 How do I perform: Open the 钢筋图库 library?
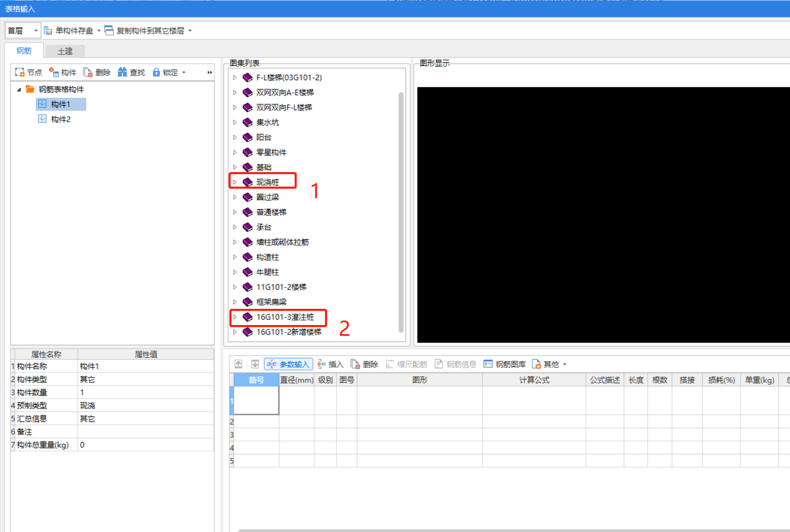tap(505, 365)
